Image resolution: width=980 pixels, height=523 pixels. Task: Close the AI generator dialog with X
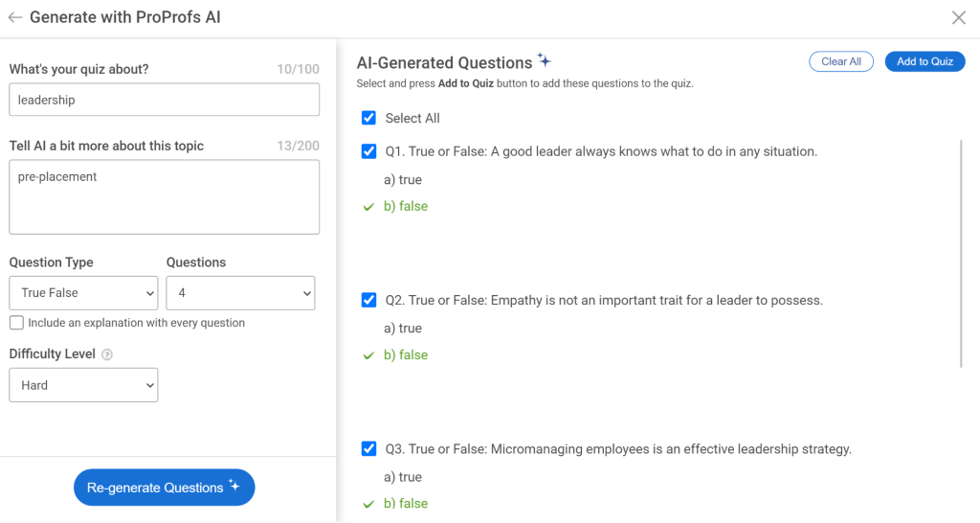point(958,17)
